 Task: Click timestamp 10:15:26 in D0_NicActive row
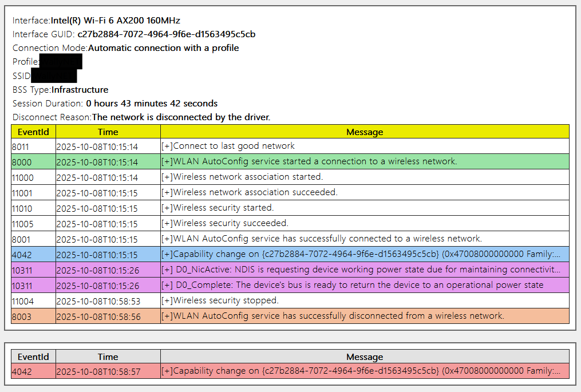(98, 271)
